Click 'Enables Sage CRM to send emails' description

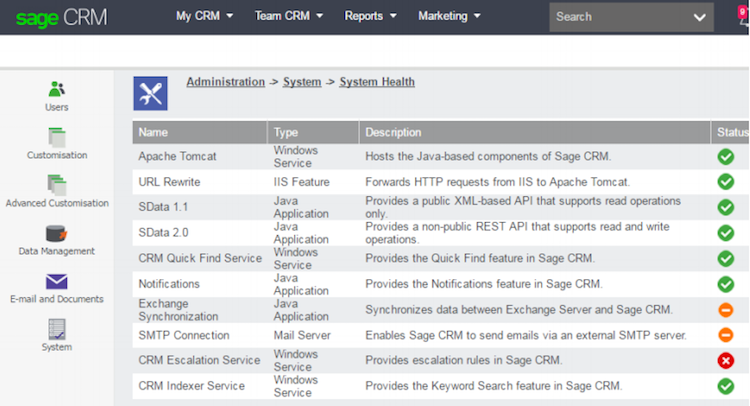click(x=526, y=335)
